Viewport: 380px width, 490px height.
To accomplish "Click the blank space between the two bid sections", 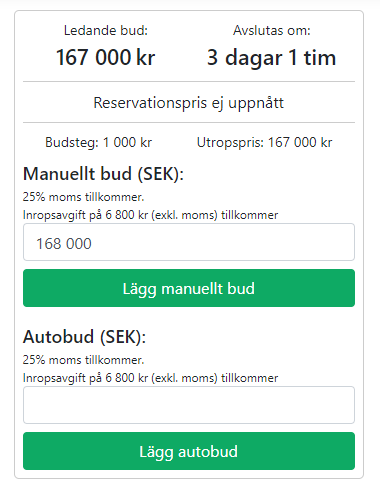I will [189, 317].
